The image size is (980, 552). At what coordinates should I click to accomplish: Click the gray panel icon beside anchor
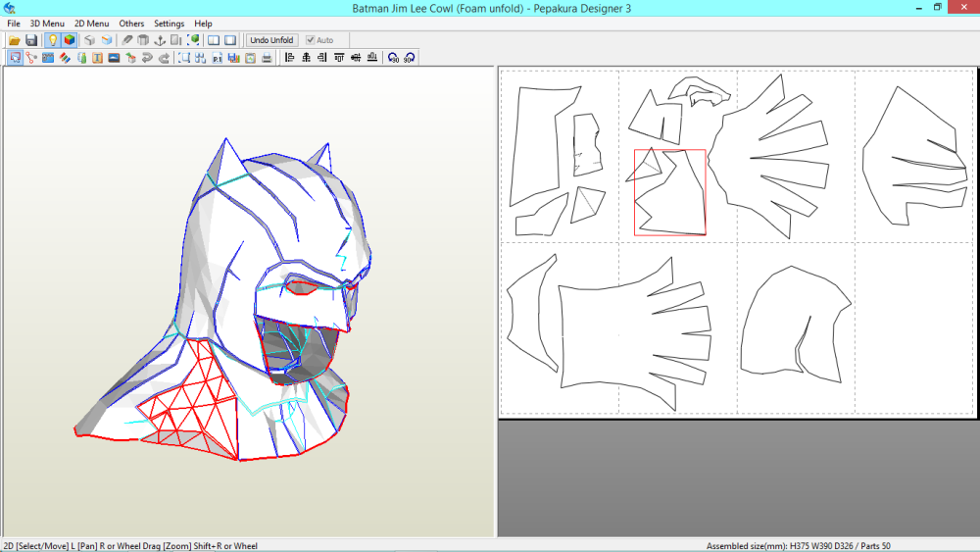[176, 40]
